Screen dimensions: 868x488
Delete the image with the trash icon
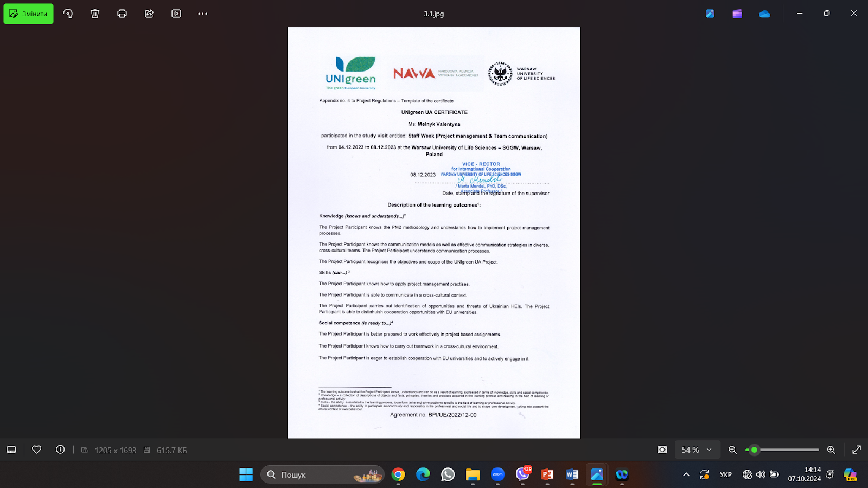pyautogui.click(x=95, y=14)
